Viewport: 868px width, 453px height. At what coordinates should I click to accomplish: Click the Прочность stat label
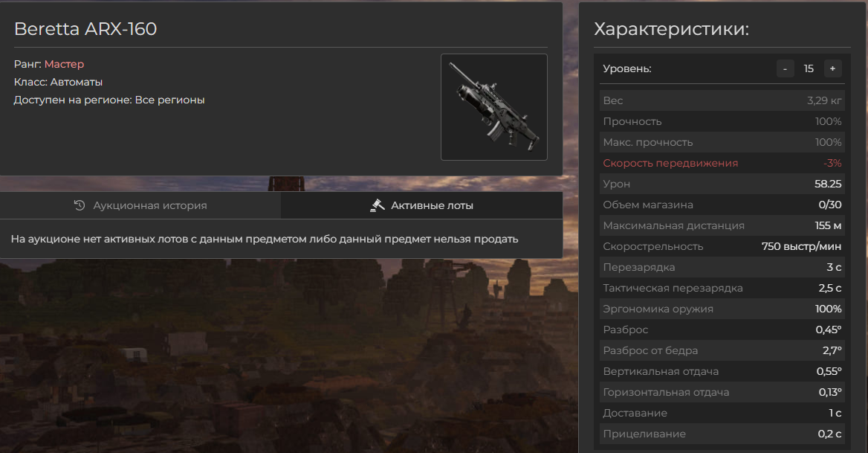pos(632,121)
